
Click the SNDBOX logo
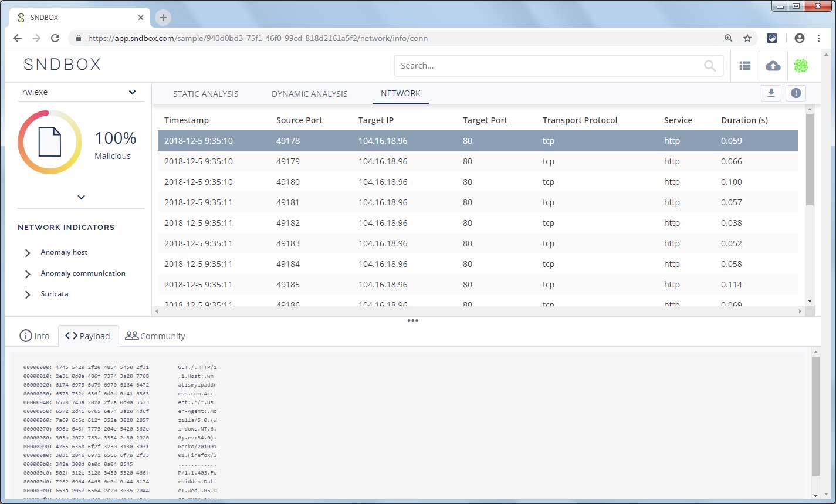click(x=62, y=65)
